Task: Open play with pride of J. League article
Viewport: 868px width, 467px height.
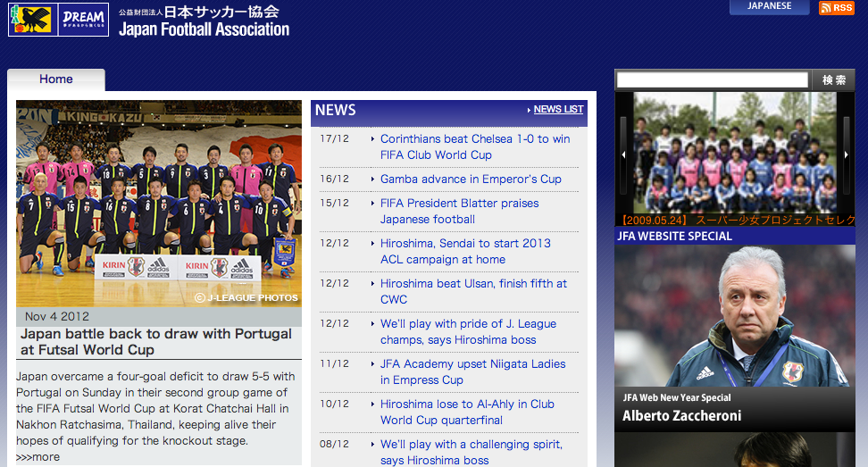Action: pos(468,332)
